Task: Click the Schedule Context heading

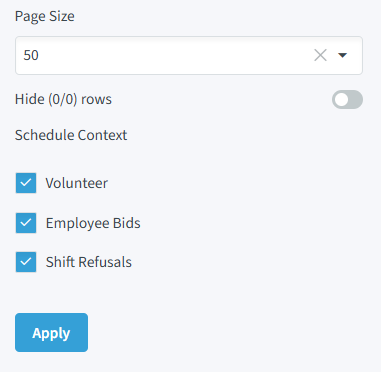Action: coord(71,135)
